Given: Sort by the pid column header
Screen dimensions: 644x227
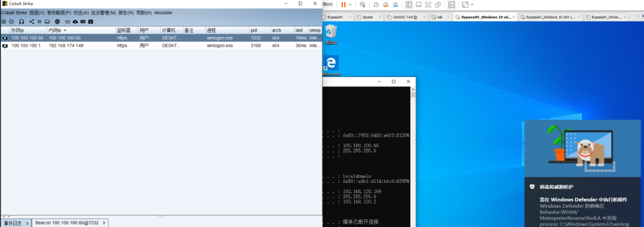Looking at the screenshot, I should (x=259, y=30).
